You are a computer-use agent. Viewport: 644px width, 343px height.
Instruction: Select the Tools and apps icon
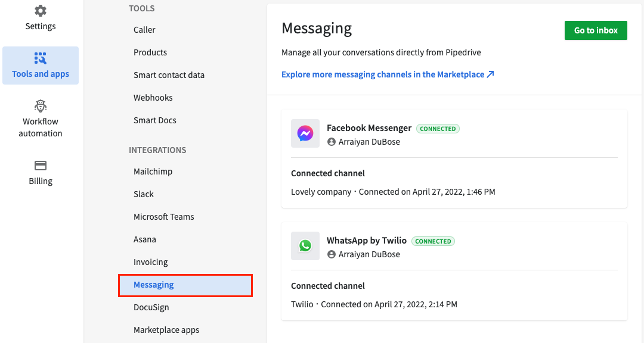[40, 58]
